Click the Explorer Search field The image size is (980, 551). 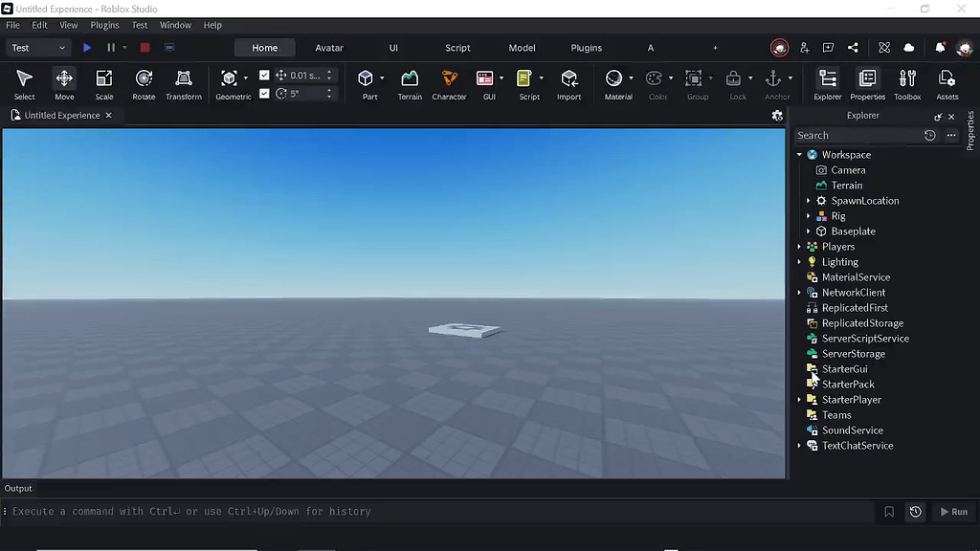(x=857, y=136)
